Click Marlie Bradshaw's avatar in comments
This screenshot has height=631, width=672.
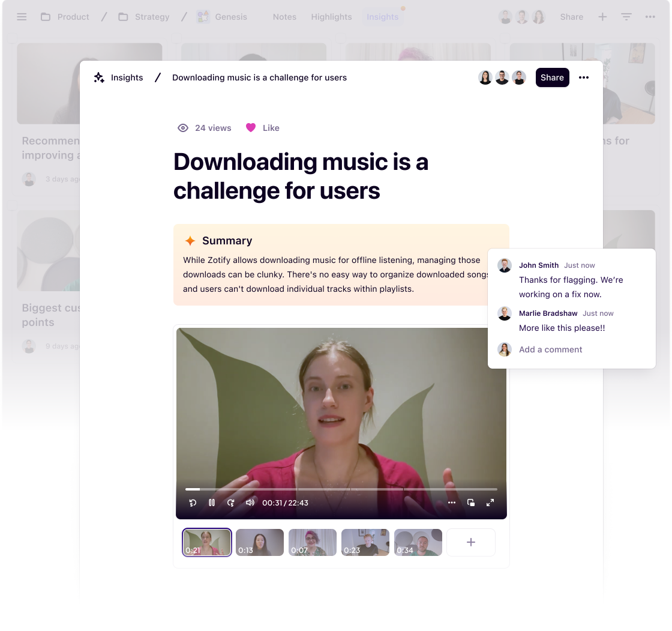505,313
